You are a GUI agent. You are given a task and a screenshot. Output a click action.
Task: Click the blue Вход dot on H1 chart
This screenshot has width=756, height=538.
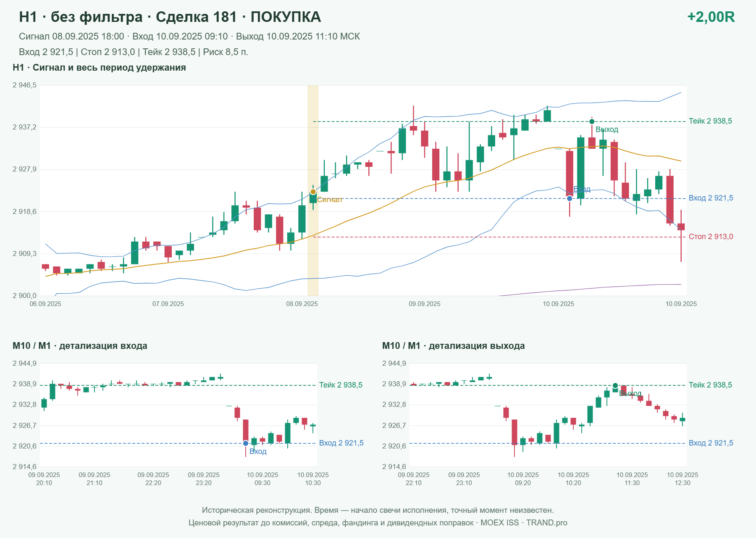[570, 198]
